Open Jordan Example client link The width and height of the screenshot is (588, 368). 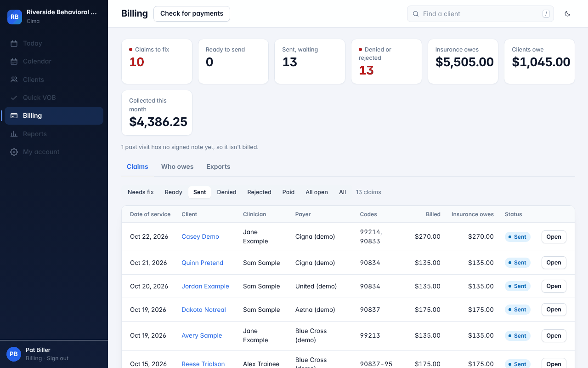[205, 286]
